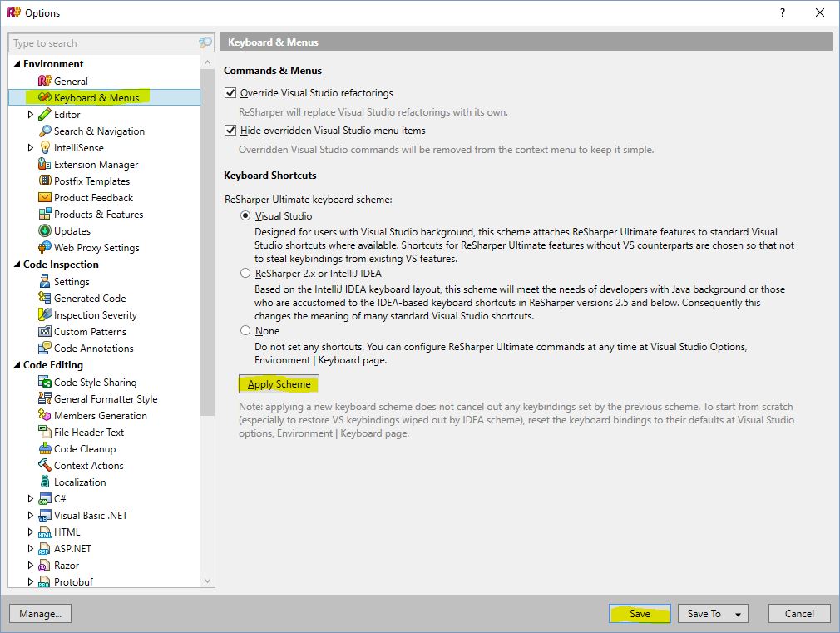Click the search magnifier icon in search box

[205, 42]
